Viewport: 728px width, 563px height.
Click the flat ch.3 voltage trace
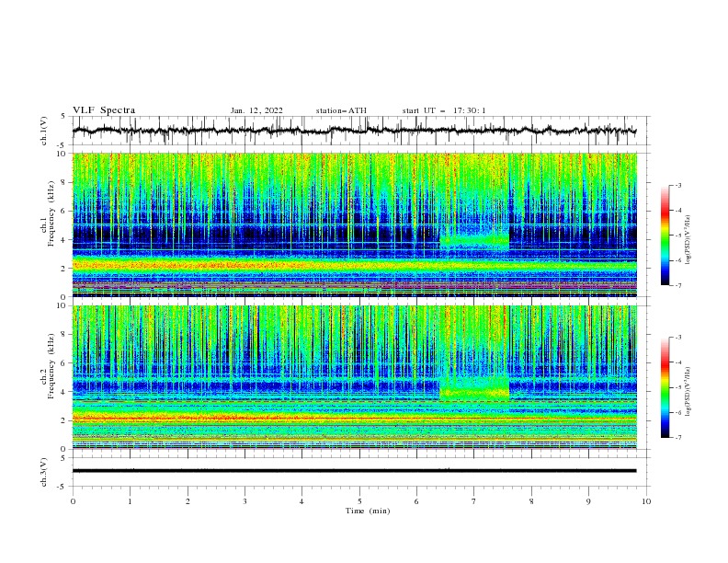pos(354,471)
